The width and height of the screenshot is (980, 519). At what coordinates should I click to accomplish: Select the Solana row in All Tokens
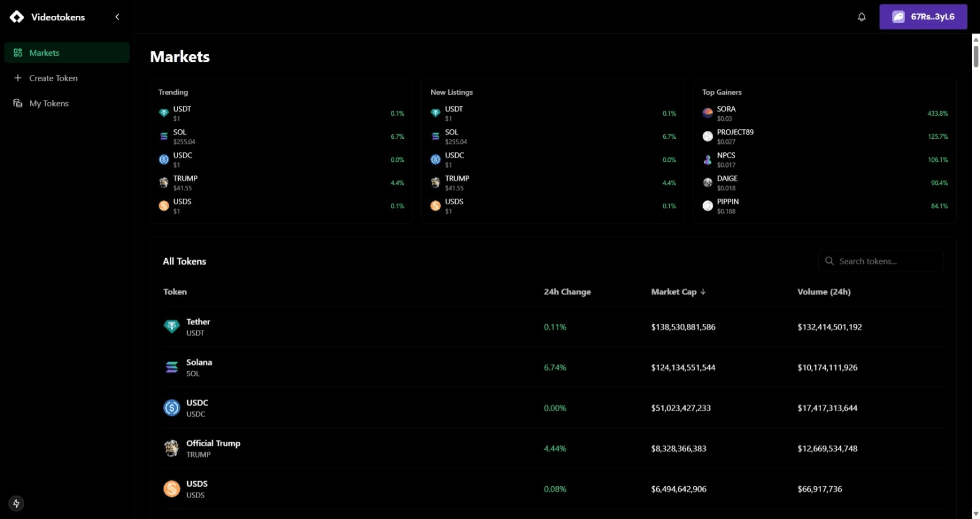pos(553,367)
